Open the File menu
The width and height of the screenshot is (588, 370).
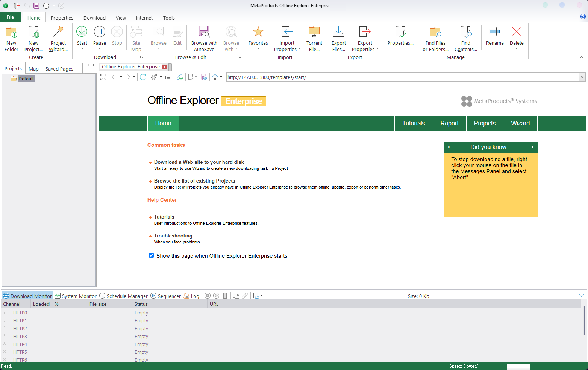[x=11, y=17]
